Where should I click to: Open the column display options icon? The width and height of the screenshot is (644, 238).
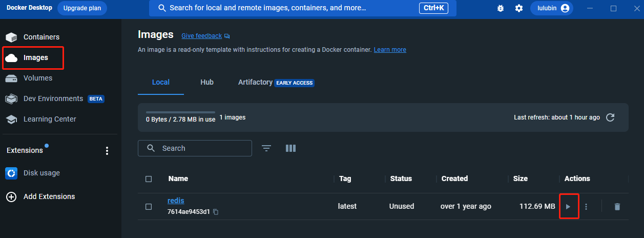(x=290, y=148)
